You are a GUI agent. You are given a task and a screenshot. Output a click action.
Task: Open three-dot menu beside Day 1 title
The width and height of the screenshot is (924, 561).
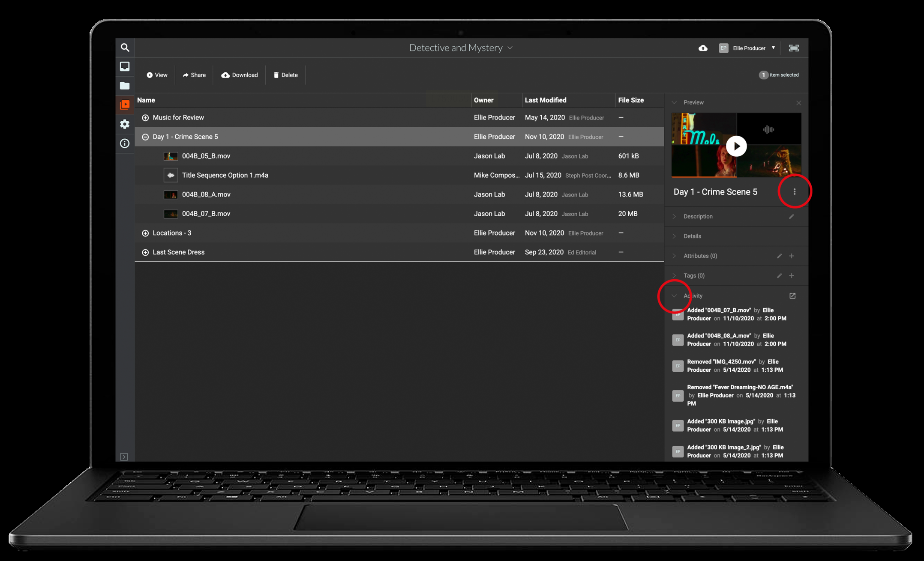point(795,191)
